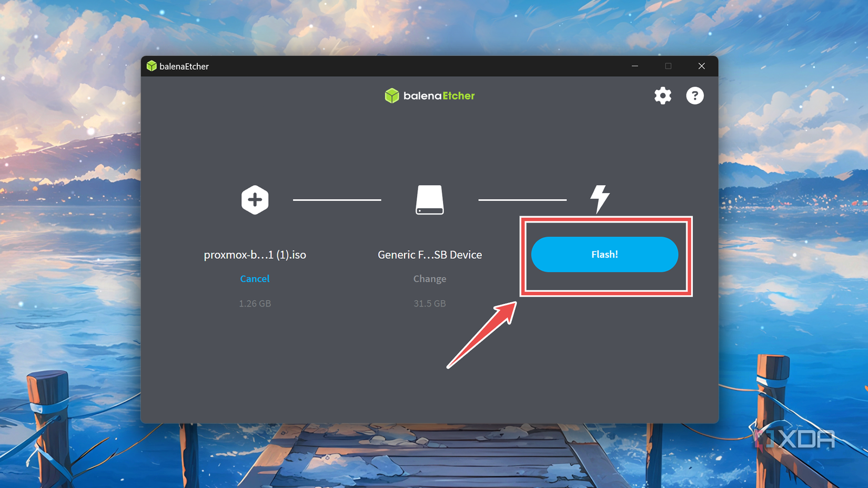
Task: Click the 31.5 GB drive size text
Action: pos(430,303)
